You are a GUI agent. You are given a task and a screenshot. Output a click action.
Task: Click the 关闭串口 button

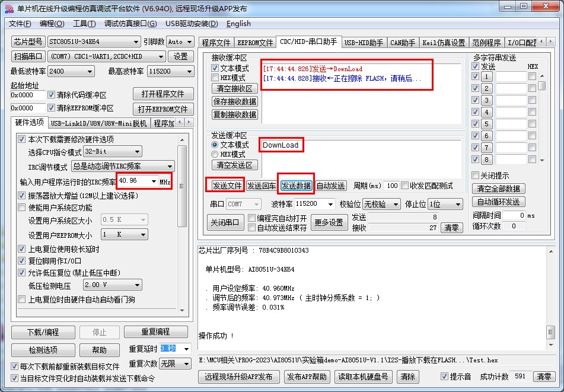pyautogui.click(x=224, y=222)
